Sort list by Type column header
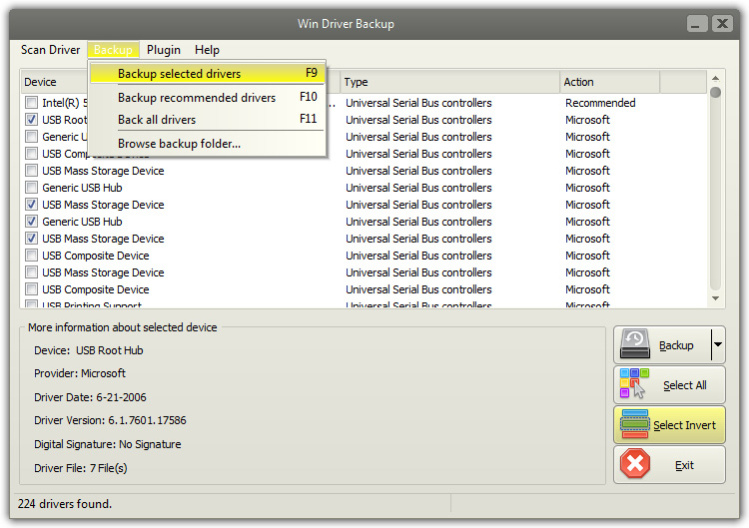Image resolution: width=749 pixels, height=528 pixels. coord(356,82)
